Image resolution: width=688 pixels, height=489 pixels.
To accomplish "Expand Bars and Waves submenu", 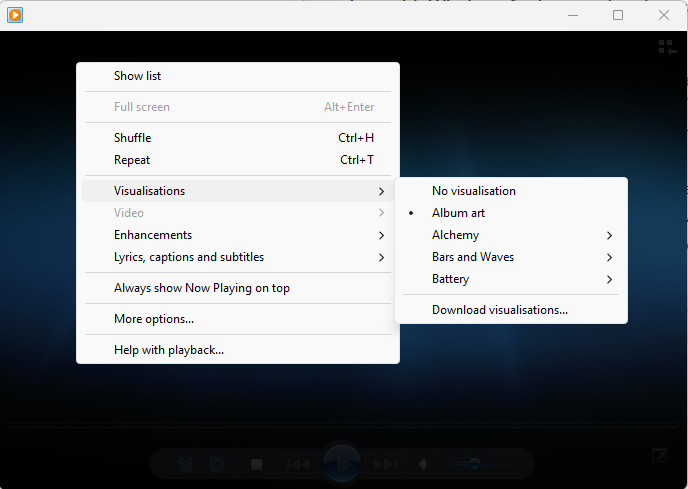I will [511, 257].
